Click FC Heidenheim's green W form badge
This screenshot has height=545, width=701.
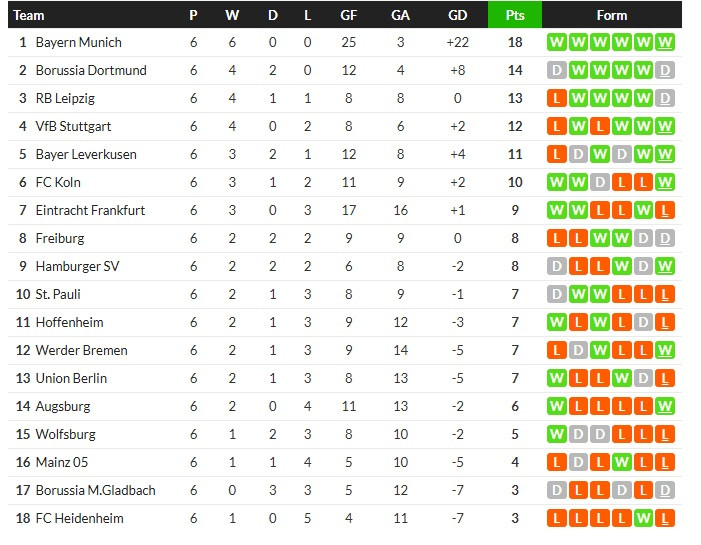(x=643, y=518)
